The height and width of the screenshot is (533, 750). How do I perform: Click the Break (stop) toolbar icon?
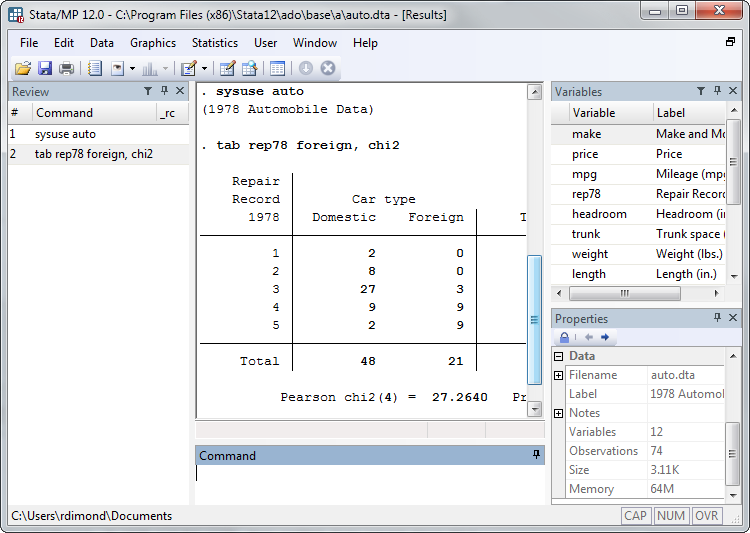(x=327, y=69)
